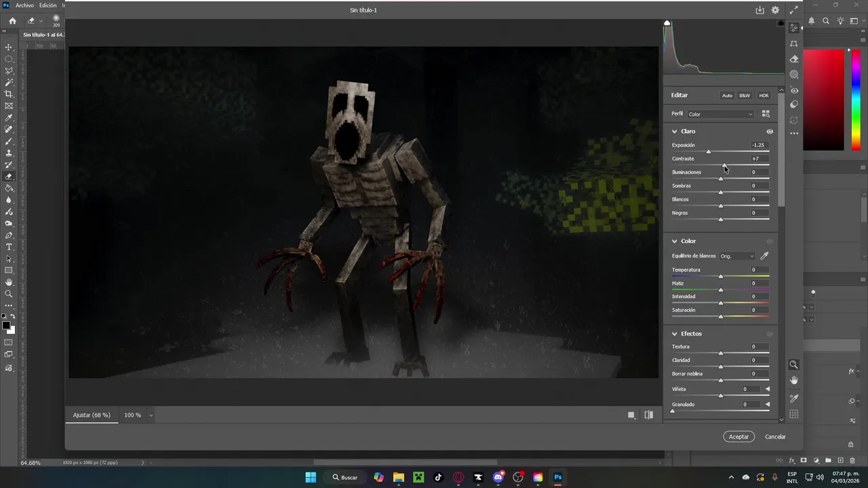This screenshot has width=868, height=488.
Task: Click the Auto adjustment button
Action: [x=727, y=96]
